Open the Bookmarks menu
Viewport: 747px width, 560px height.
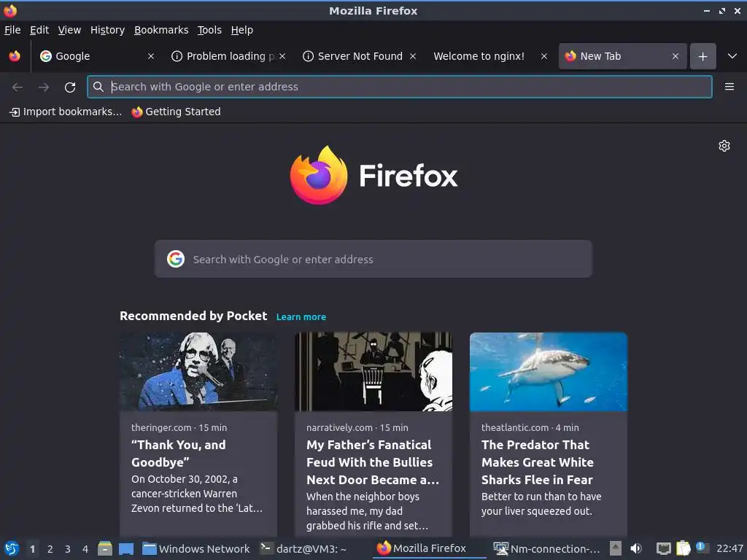tap(161, 30)
